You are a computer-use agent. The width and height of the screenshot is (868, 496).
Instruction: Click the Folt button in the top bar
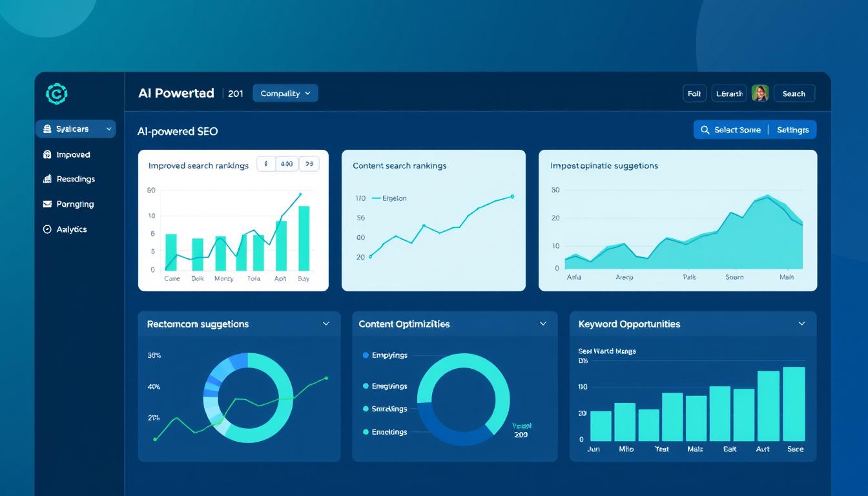point(694,93)
